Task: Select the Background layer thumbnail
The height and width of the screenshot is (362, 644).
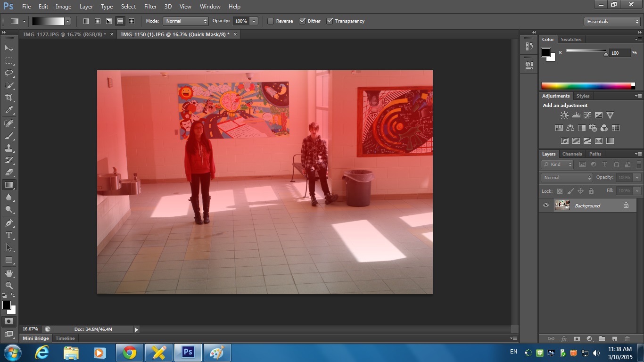Action: point(562,205)
